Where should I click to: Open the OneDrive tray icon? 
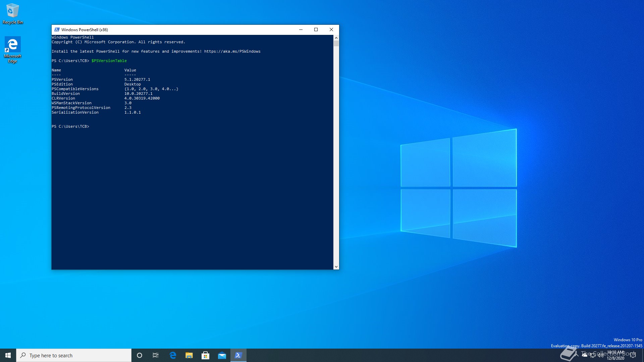coord(585,355)
